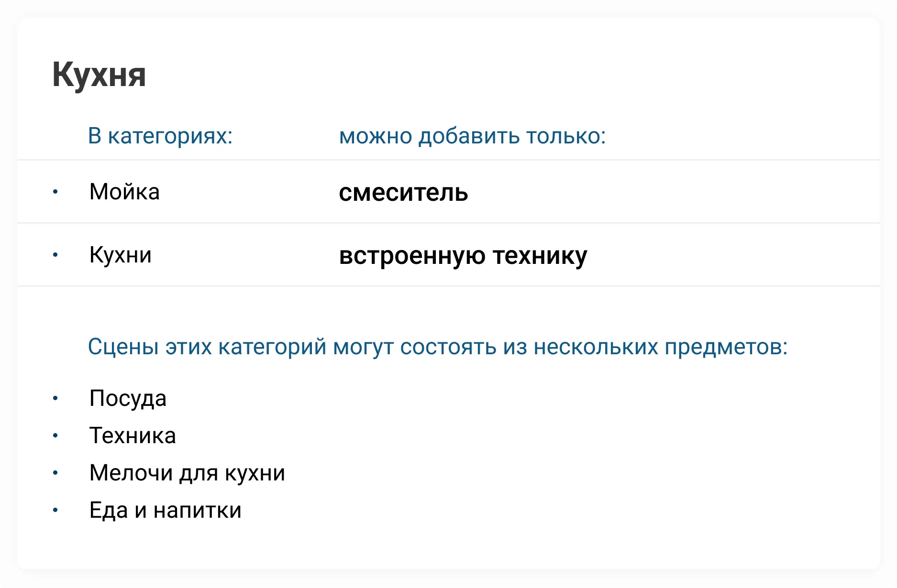The height and width of the screenshot is (588, 897).
Task: Click the bullet before Еда и напитки
Action: click(55, 510)
